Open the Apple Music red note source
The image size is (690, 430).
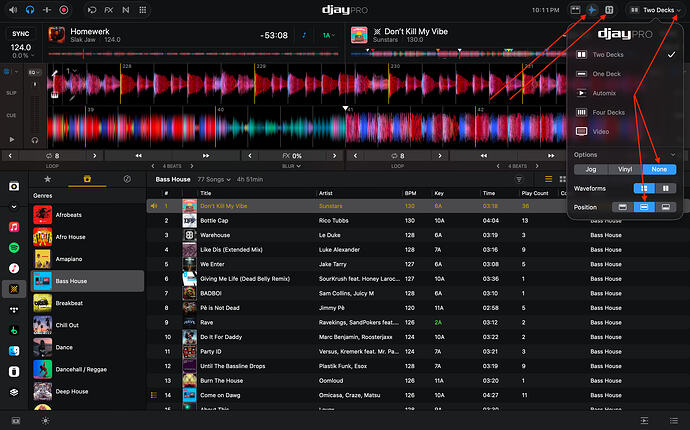pyautogui.click(x=14, y=227)
